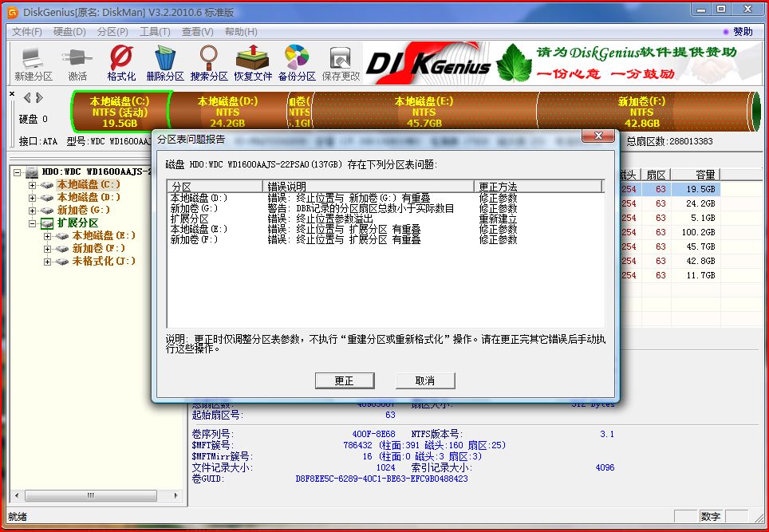Click the 19.5GB capacity cell
The image size is (769, 532).
point(696,189)
